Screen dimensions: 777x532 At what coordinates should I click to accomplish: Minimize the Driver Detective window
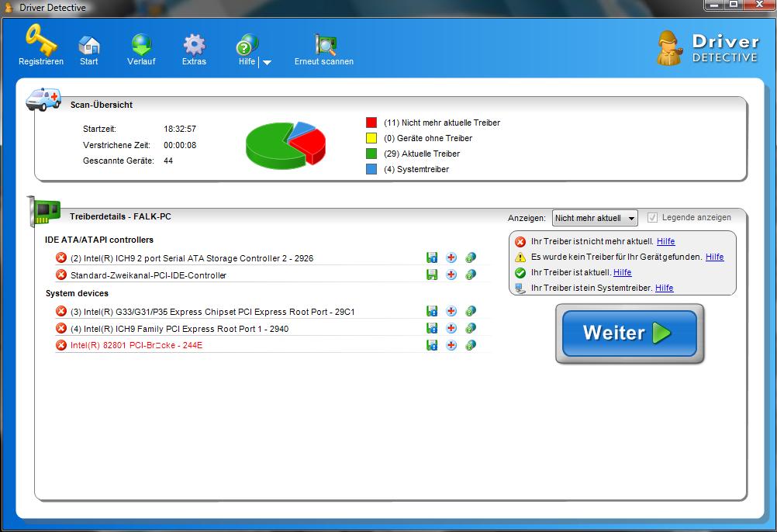[x=714, y=5]
